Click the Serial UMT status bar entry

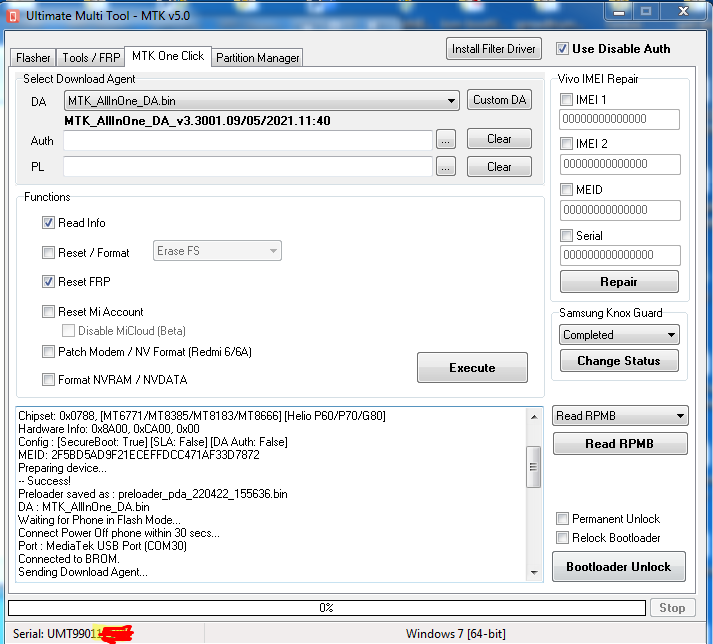73,634
